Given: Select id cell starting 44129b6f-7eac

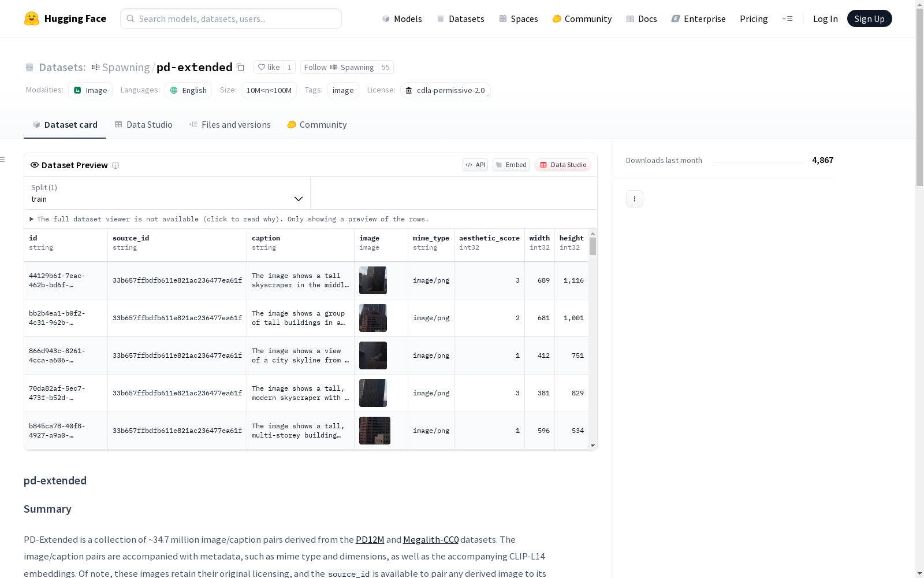Looking at the screenshot, I should pos(66,280).
